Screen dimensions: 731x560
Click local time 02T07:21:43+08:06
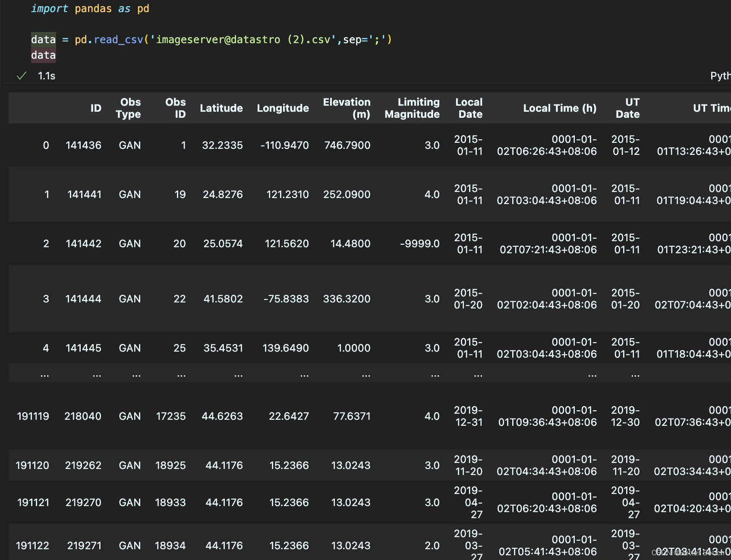click(548, 250)
